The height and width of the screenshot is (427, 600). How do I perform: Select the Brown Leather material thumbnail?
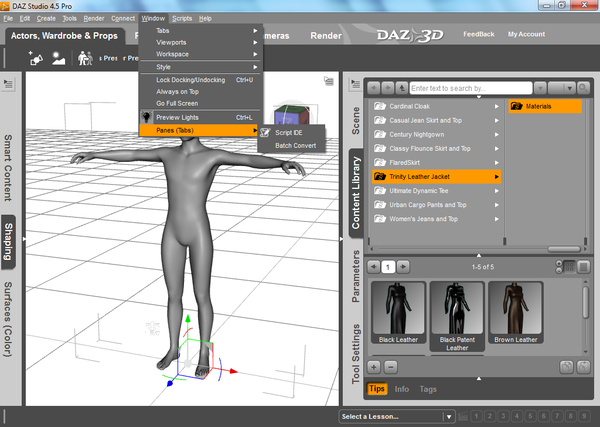click(516, 312)
